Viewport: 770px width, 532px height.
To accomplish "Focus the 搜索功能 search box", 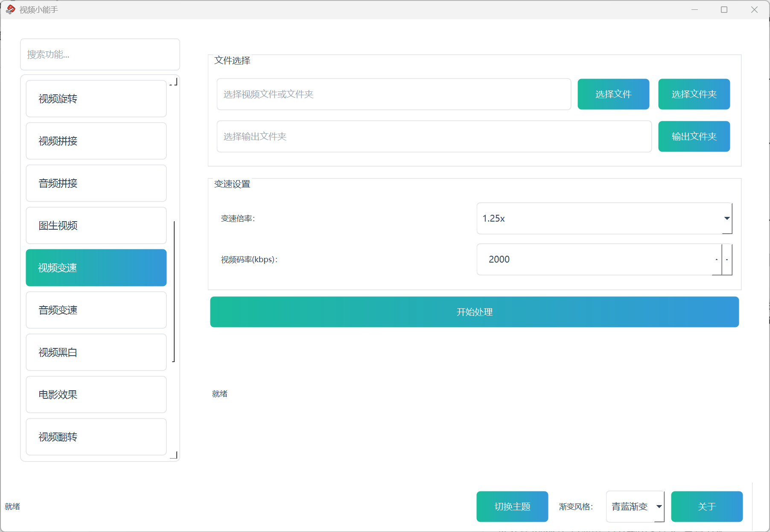I will [x=100, y=54].
